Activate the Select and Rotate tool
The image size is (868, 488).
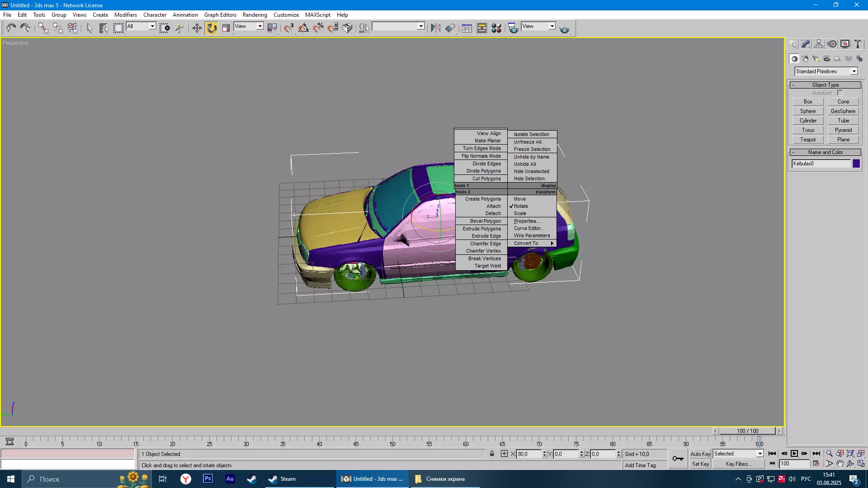[212, 28]
